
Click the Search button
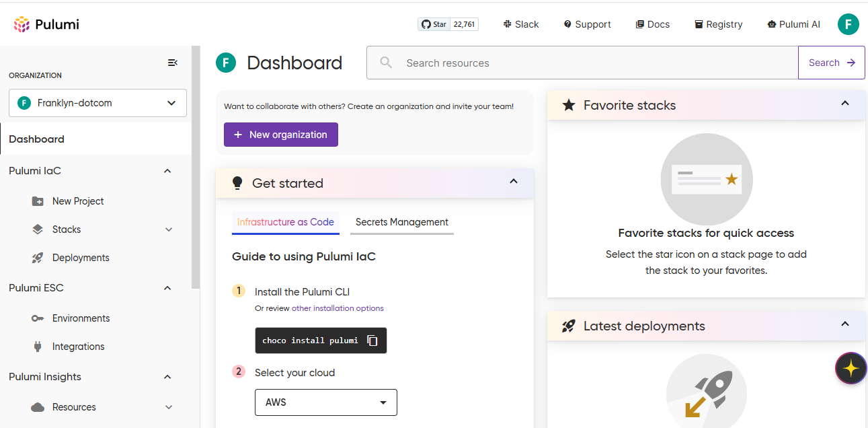pos(832,63)
